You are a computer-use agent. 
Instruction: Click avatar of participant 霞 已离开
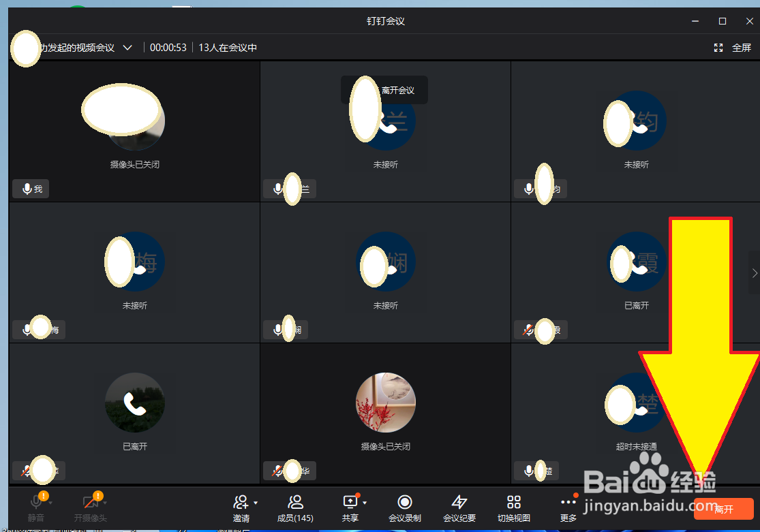click(637, 262)
